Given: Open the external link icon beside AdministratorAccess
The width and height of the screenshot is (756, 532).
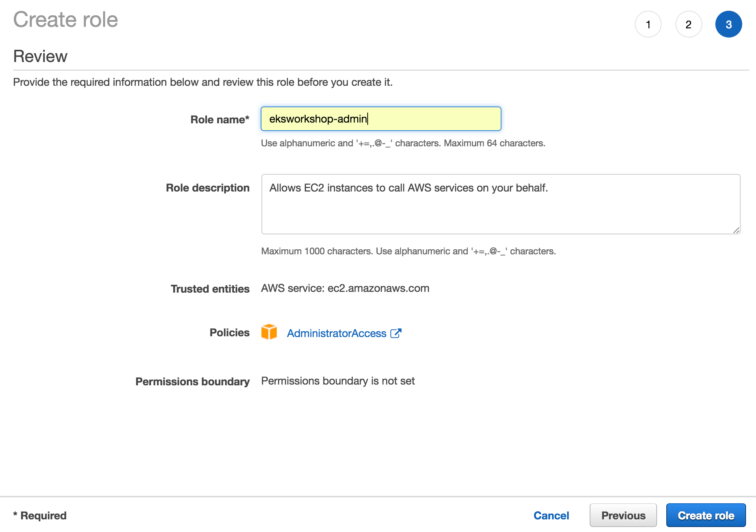Looking at the screenshot, I should point(396,333).
